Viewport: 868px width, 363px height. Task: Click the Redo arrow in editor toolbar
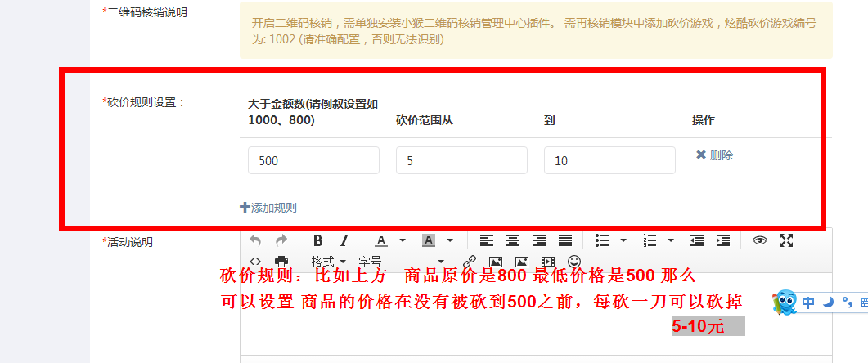tap(281, 240)
